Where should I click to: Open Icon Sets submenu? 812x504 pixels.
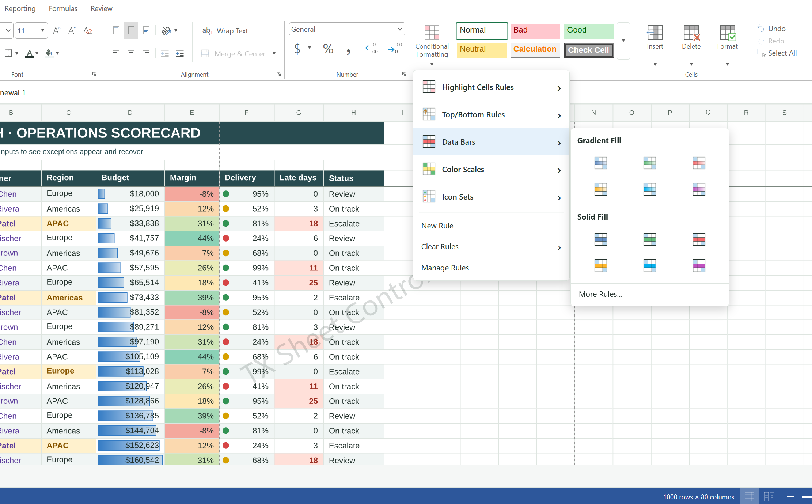pos(492,197)
